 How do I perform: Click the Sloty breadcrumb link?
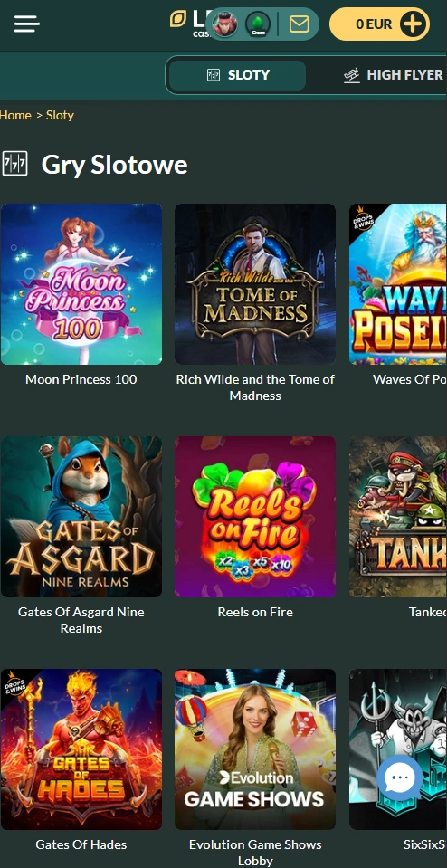click(60, 115)
